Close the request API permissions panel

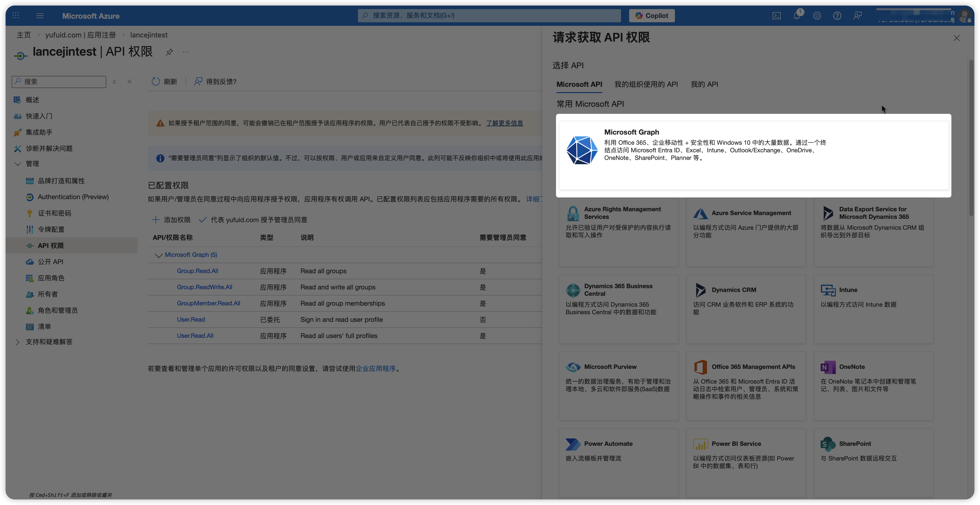click(x=956, y=38)
